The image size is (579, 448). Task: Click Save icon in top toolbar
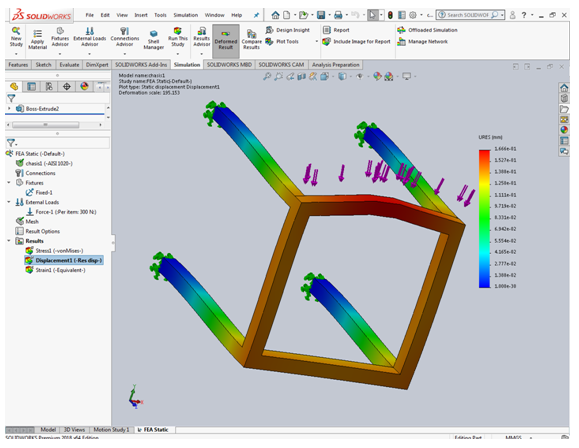pos(321,15)
